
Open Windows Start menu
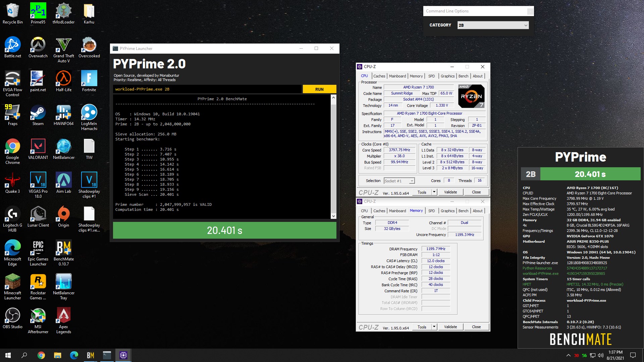pos(8,355)
